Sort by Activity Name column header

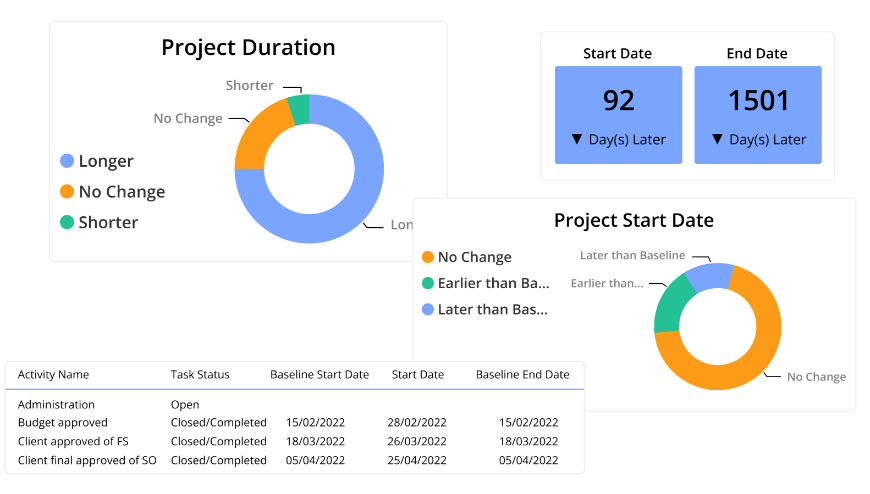click(53, 375)
